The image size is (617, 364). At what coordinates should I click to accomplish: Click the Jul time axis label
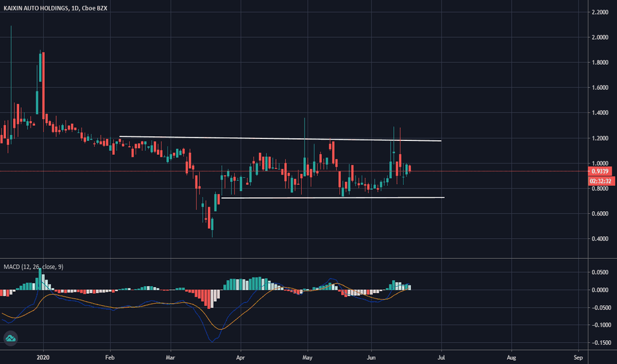(x=442, y=357)
